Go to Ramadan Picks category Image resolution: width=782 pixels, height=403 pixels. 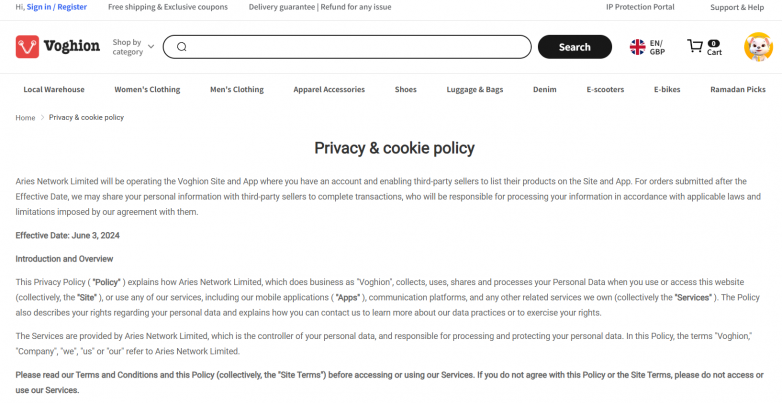(738, 89)
